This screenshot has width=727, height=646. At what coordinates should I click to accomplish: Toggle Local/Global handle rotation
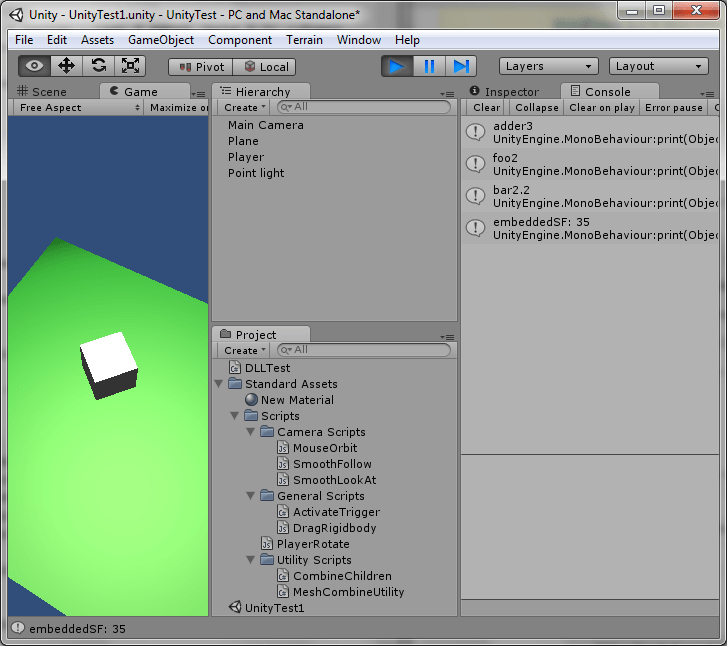[264, 67]
